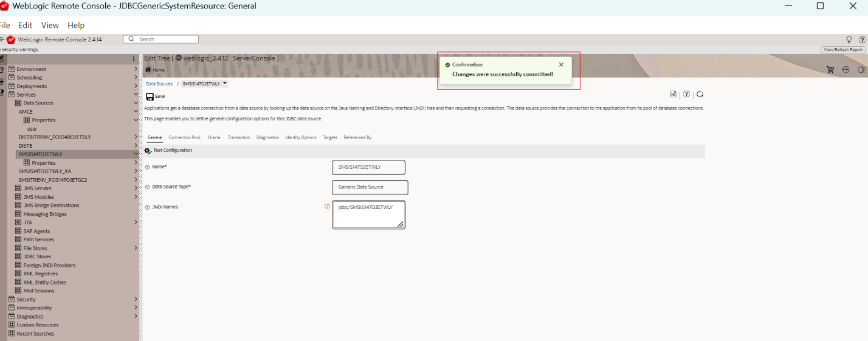Click the Data Sources breadcrumb link
868x341 pixels.
pyautogui.click(x=159, y=83)
